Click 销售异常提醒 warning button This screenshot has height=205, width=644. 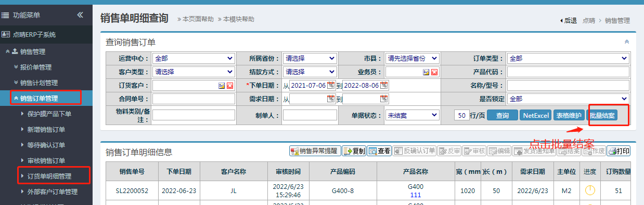[x=315, y=151]
